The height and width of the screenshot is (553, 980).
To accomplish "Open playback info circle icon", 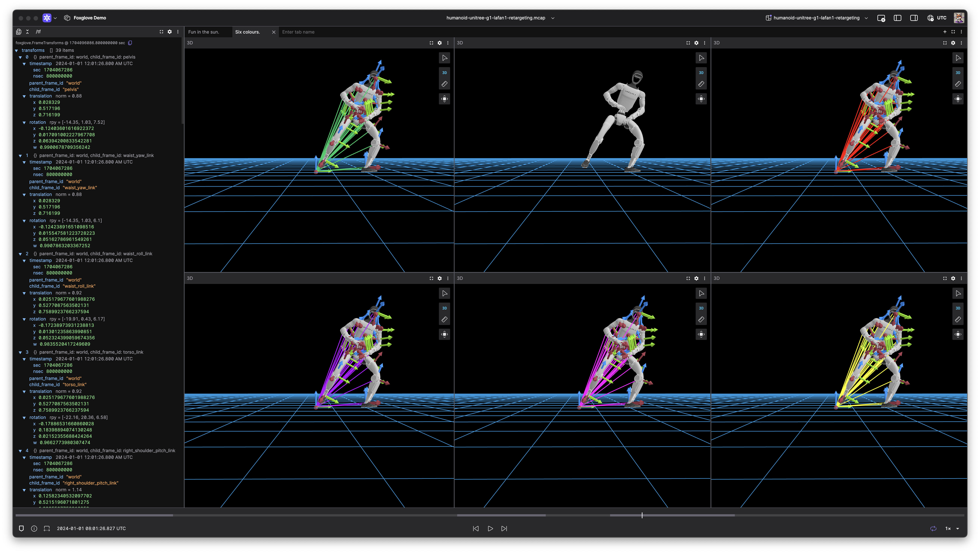I will [x=34, y=529].
